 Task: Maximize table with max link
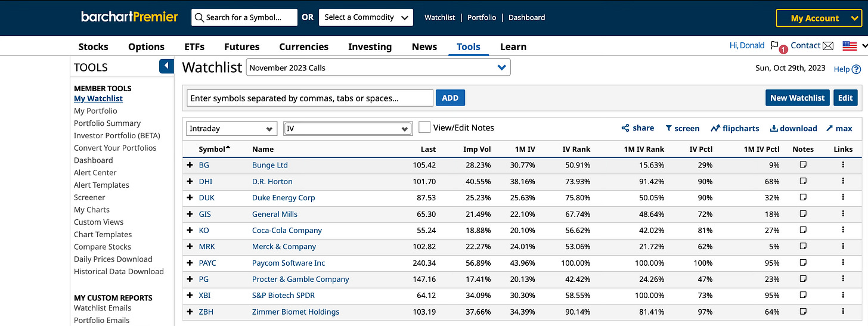click(x=839, y=128)
